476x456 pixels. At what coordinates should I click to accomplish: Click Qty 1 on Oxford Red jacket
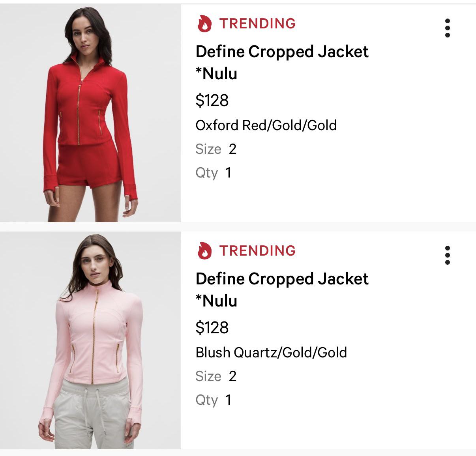pyautogui.click(x=213, y=173)
